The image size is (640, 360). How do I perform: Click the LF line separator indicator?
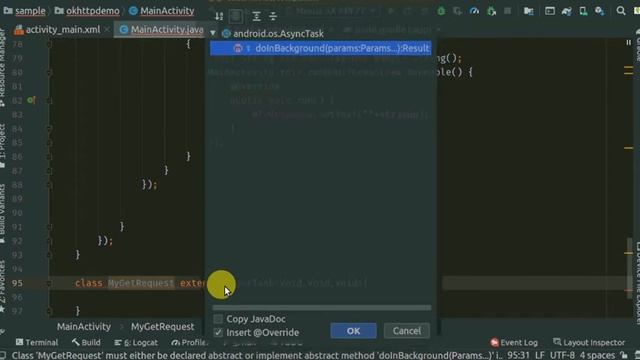[540, 355]
